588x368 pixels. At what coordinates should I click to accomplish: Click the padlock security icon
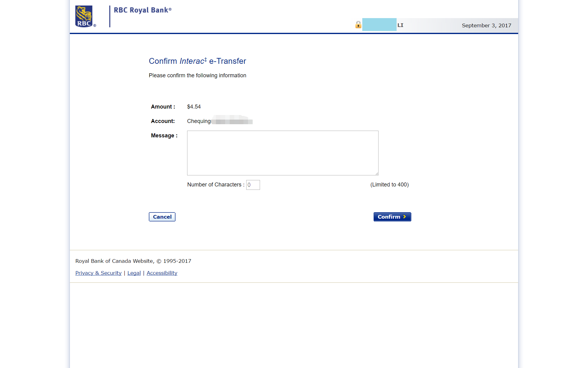tap(358, 25)
